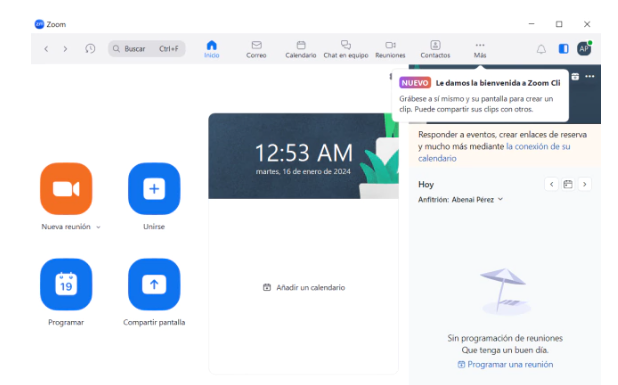Click the Buscar search field
Screen dimensions: 618x385
(147, 48)
